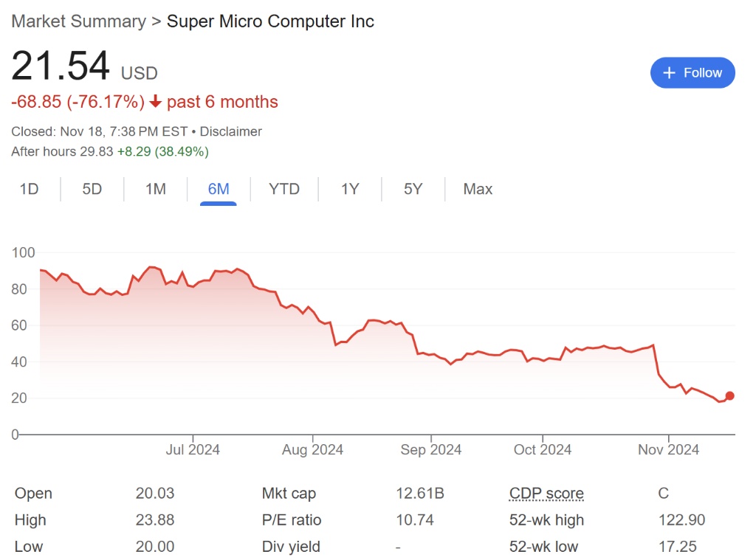Screen dimensions: 756x560
Task: Select the 1D time range tab
Action: coord(29,189)
